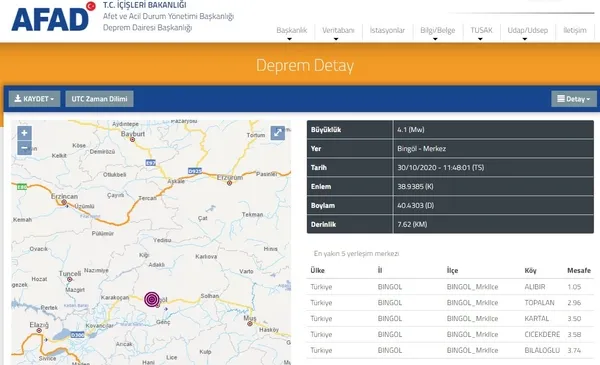Image resolution: width=600 pixels, height=365 pixels.
Task: Click Elazığ city on the map
Action: pos(39,325)
